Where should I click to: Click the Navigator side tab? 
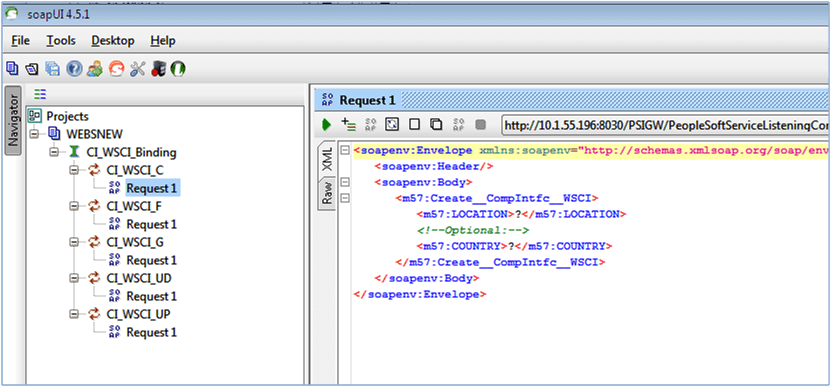(x=13, y=120)
